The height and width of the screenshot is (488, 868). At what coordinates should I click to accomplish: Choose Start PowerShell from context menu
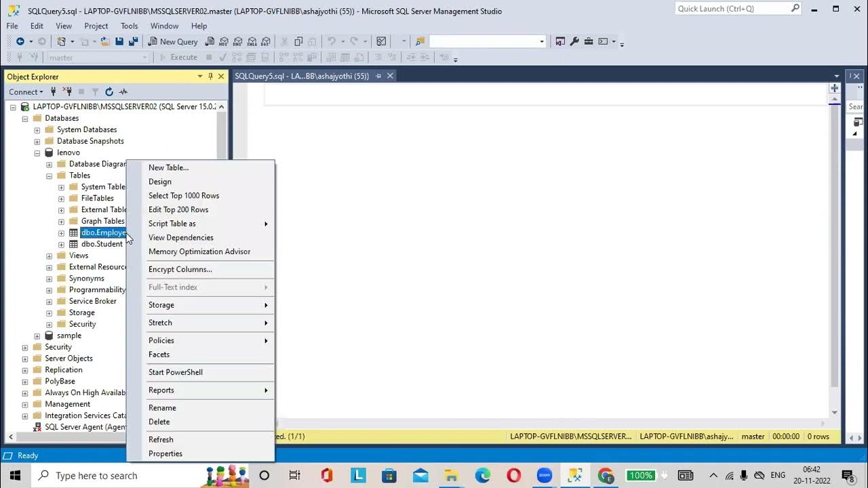200,372
